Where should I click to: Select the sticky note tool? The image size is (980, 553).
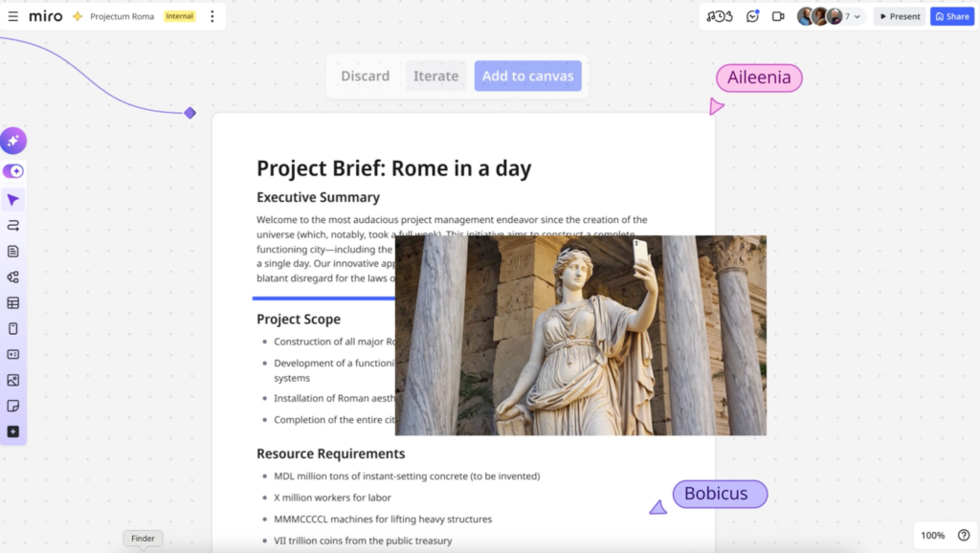tap(13, 406)
